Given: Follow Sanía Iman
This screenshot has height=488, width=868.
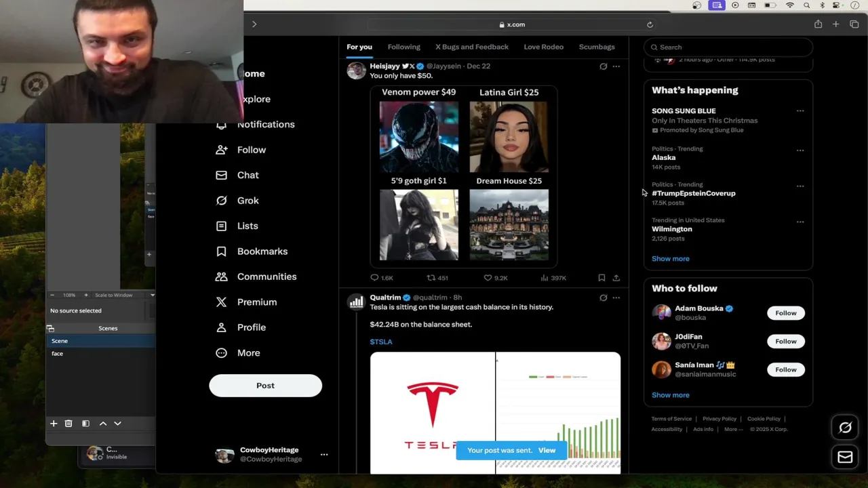Looking at the screenshot, I should pos(785,369).
